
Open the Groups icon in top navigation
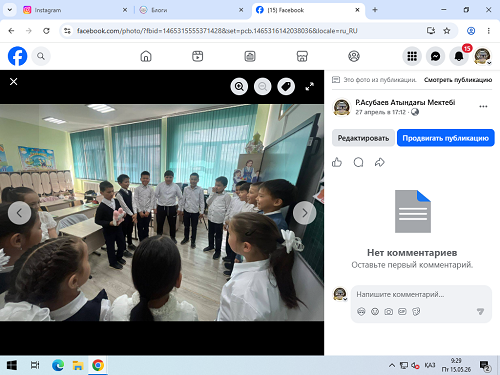click(x=354, y=56)
